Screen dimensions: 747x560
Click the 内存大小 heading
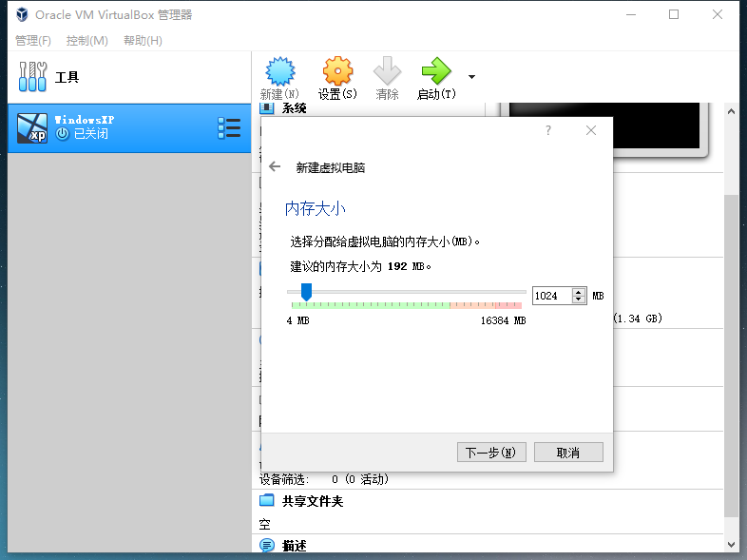point(315,209)
